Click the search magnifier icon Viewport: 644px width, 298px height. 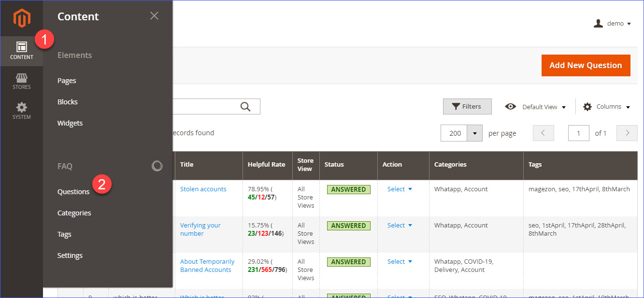click(245, 106)
